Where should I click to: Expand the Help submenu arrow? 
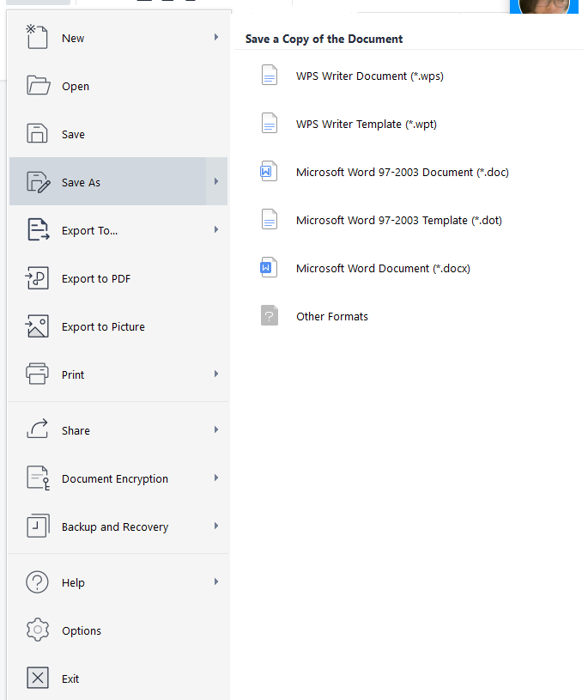(216, 582)
